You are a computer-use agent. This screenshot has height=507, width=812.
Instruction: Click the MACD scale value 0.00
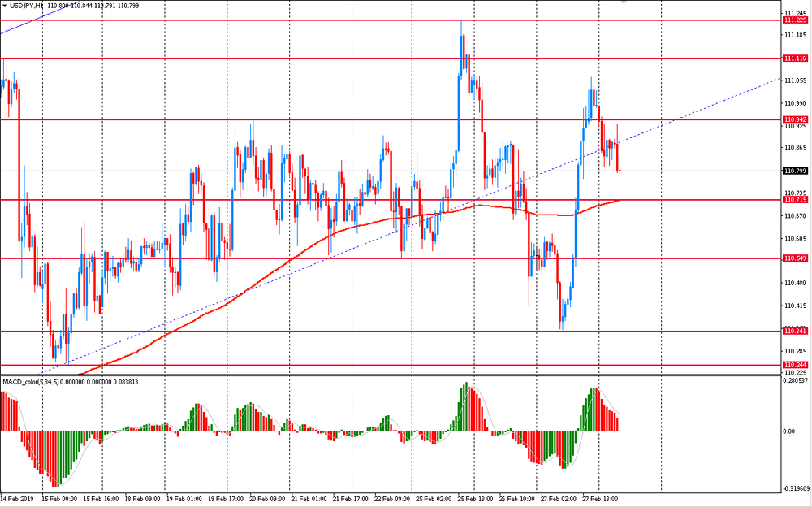pyautogui.click(x=789, y=431)
